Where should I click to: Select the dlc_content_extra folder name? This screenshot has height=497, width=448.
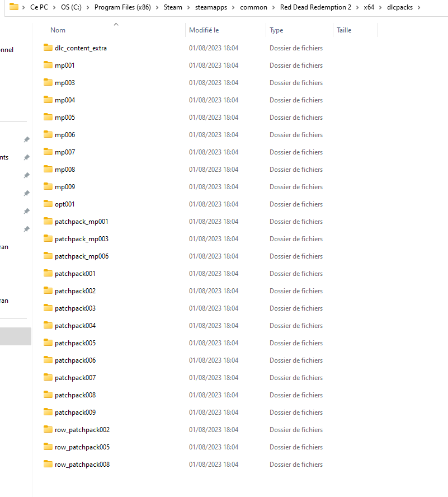tap(81, 48)
